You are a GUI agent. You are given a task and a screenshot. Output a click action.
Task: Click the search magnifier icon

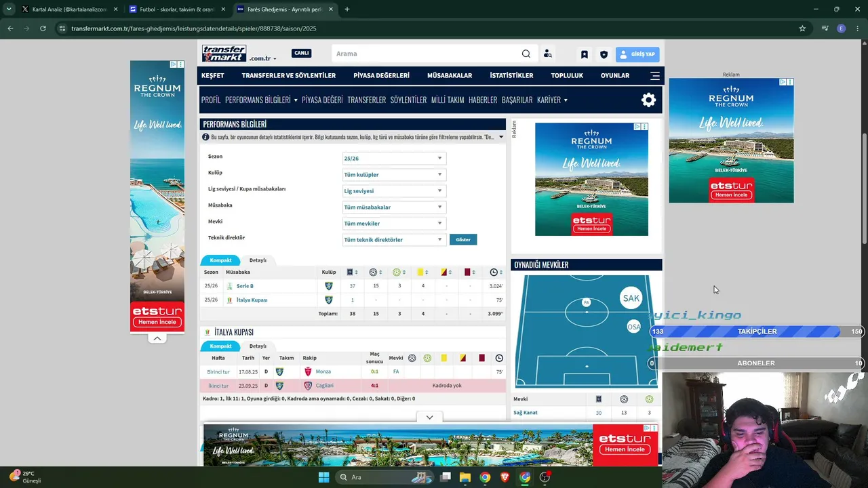pos(526,54)
